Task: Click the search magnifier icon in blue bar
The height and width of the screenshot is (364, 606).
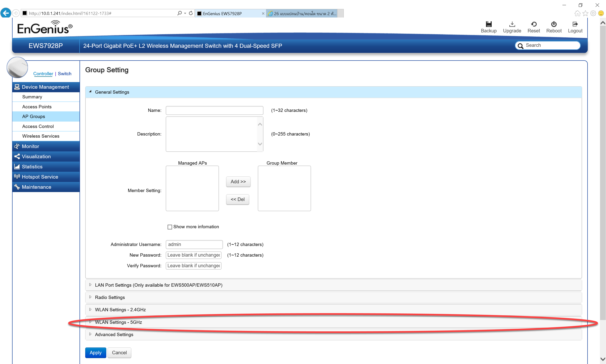Action: (x=520, y=46)
